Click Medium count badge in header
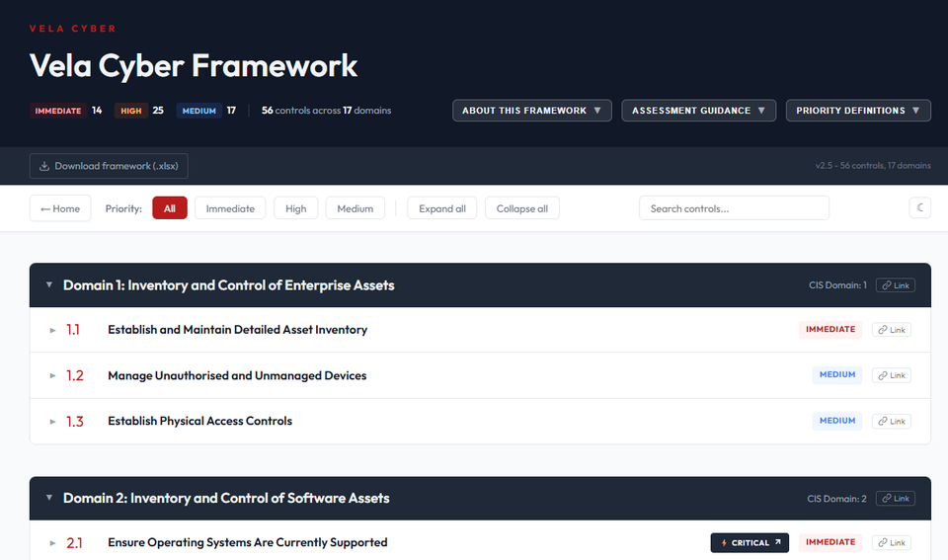This screenshot has height=560, width=948. (x=198, y=111)
